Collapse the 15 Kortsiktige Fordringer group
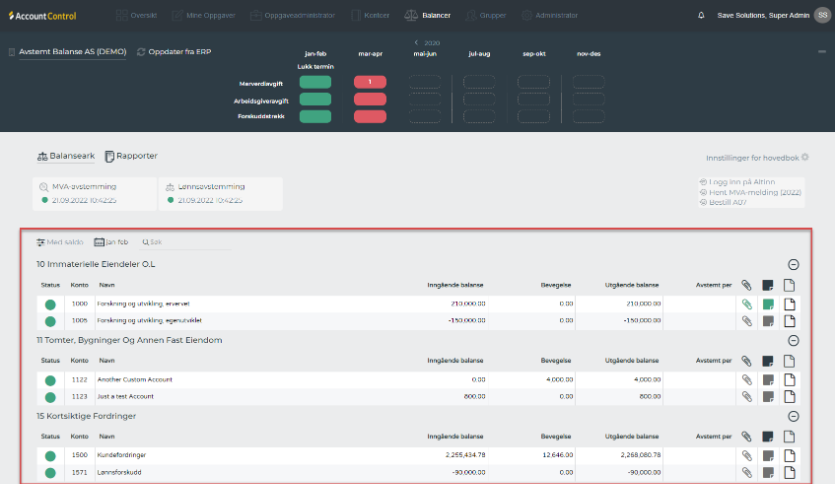 point(794,416)
